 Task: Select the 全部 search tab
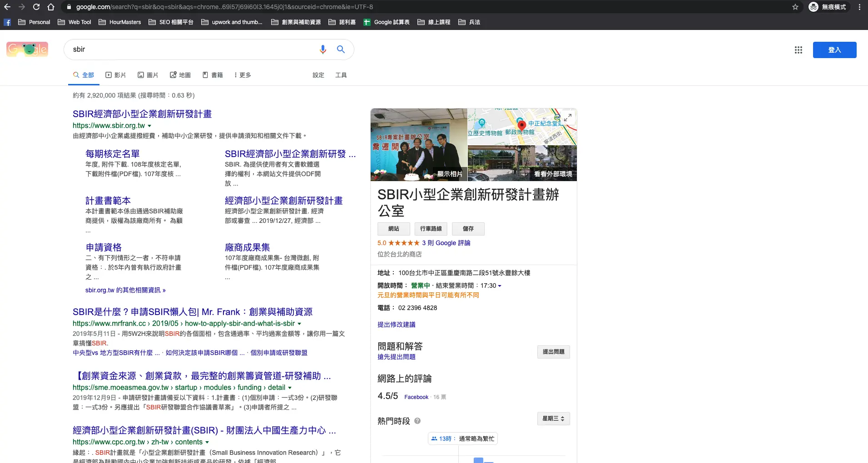tap(84, 75)
